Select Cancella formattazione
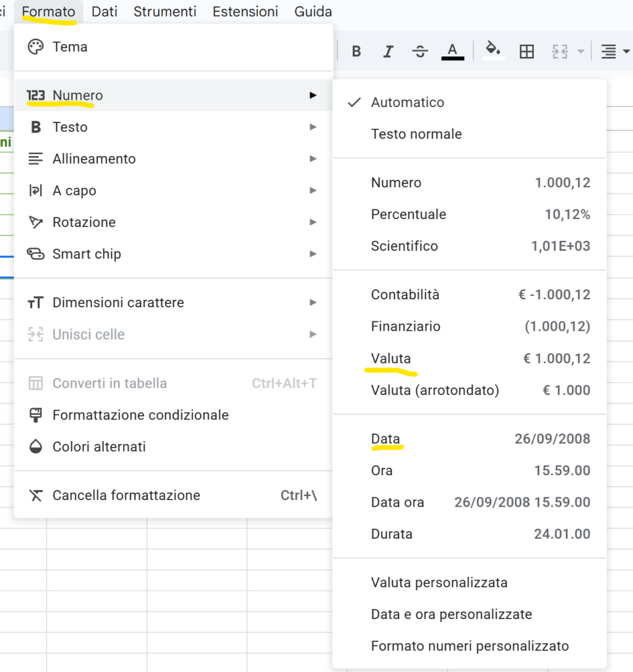The width and height of the screenshot is (633, 672). [126, 495]
